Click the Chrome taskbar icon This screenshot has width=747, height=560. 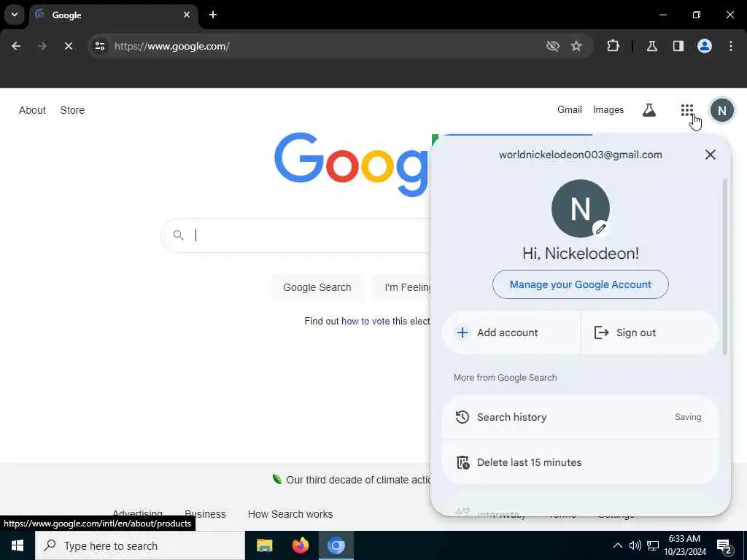[x=336, y=545]
